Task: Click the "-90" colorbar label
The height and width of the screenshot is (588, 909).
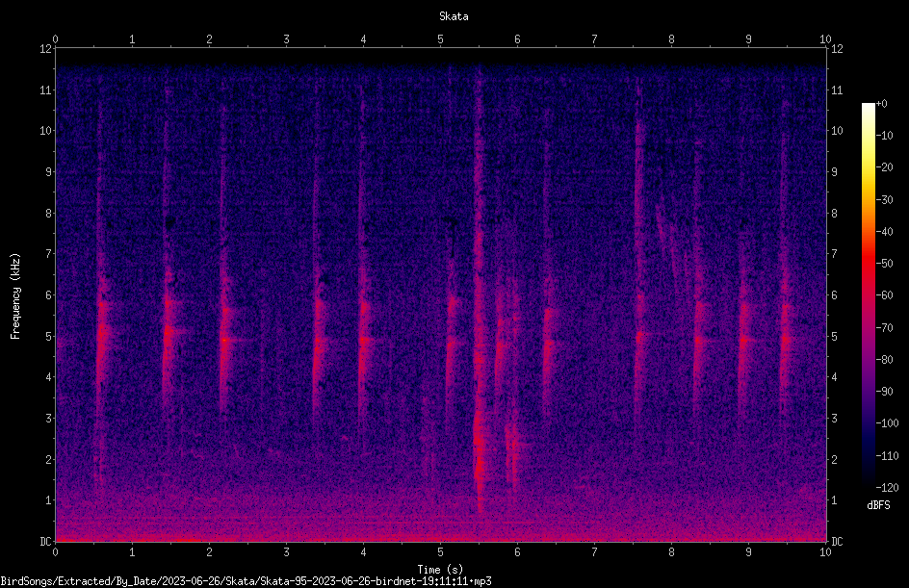Action: click(x=885, y=392)
